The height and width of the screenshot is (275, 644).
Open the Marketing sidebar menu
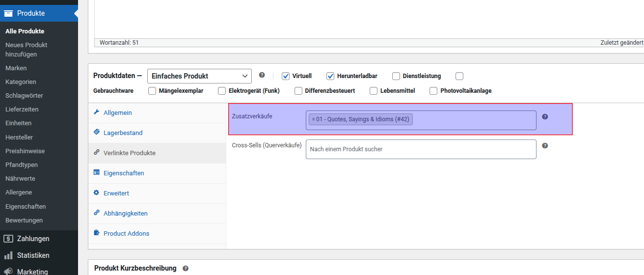pyautogui.click(x=32, y=272)
